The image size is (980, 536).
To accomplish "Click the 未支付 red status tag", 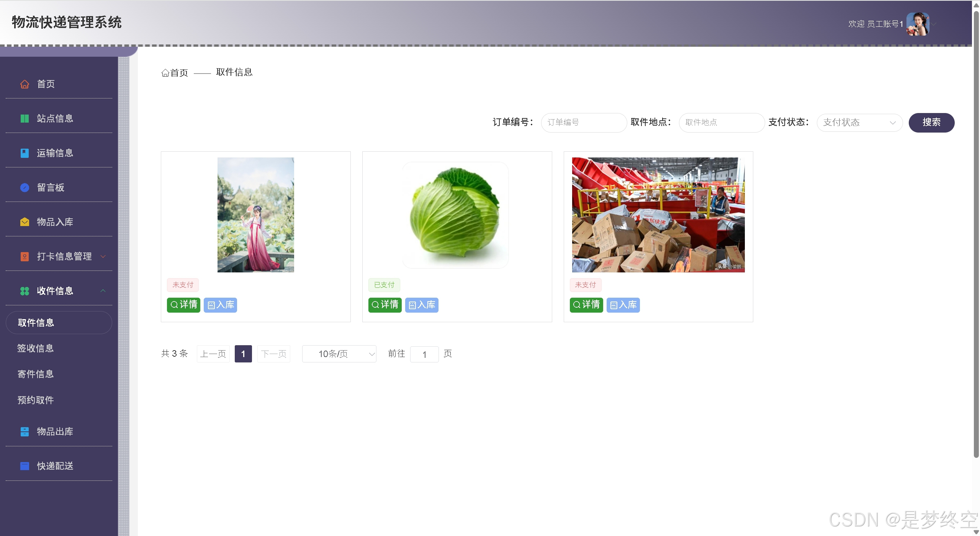I will click(x=183, y=285).
